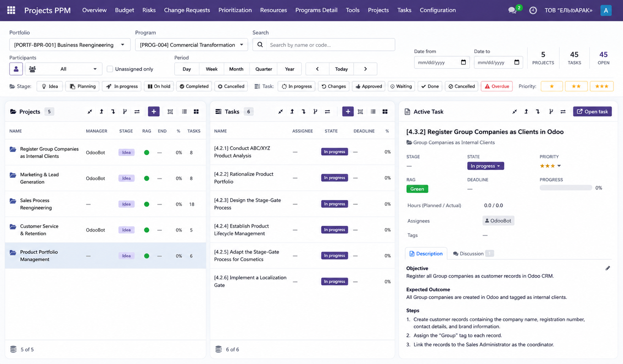This screenshot has width=623, height=364.
Task: Open the Configuration menu
Action: 438,10
